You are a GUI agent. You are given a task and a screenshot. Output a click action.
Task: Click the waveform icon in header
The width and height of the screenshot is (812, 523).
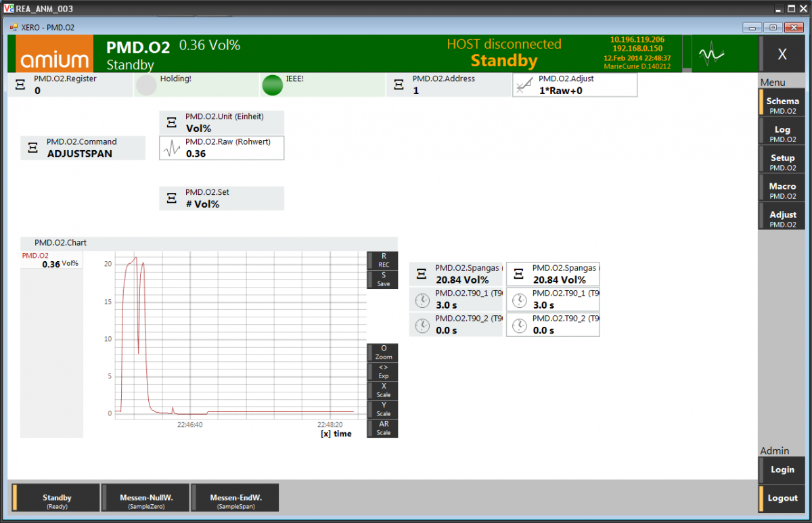click(x=711, y=54)
